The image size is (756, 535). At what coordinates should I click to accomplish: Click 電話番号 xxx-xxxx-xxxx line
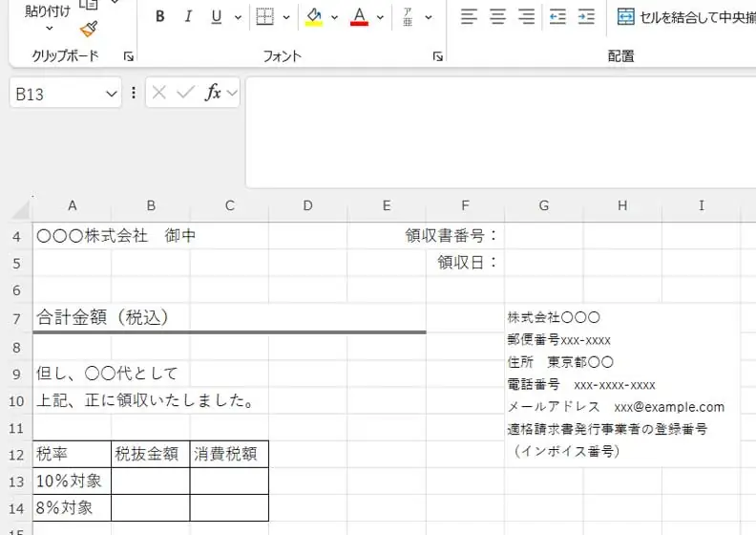581,385
